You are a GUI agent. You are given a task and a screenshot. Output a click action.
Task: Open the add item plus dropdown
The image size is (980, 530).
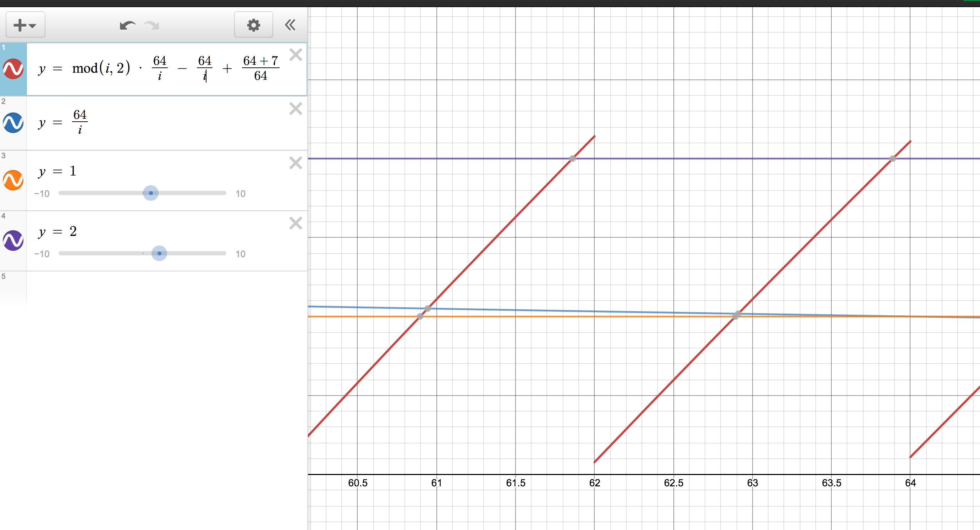pyautogui.click(x=25, y=25)
